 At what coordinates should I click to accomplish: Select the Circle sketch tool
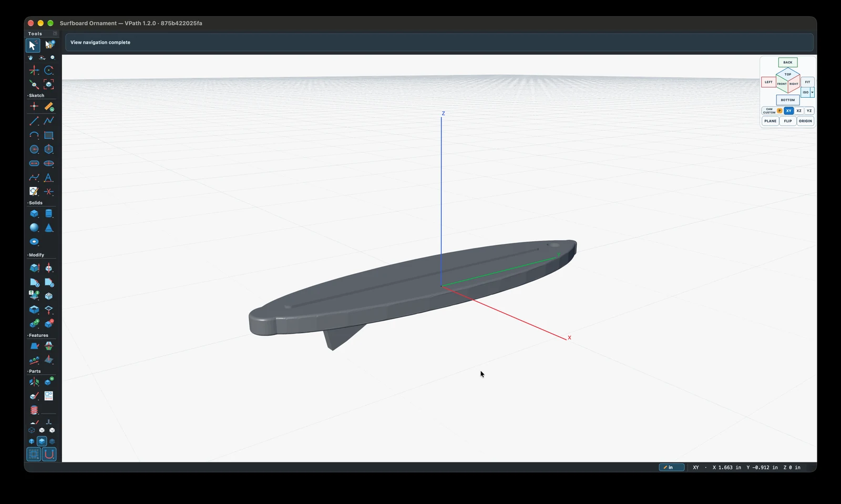click(34, 149)
